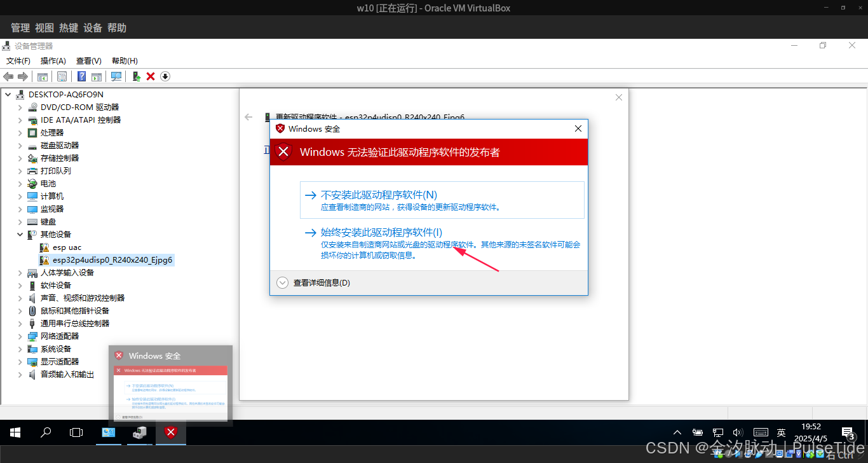Toggle the action pane toolbar icon
The height and width of the screenshot is (463, 868).
point(96,76)
